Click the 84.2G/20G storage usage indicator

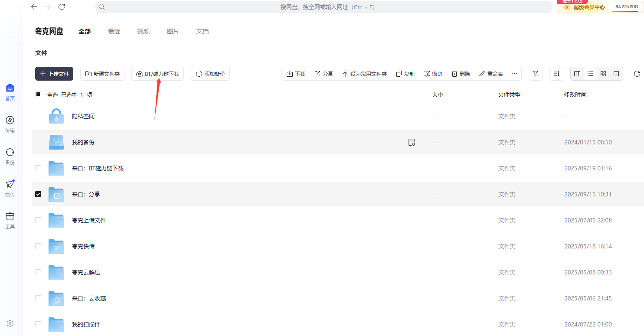pos(627,7)
